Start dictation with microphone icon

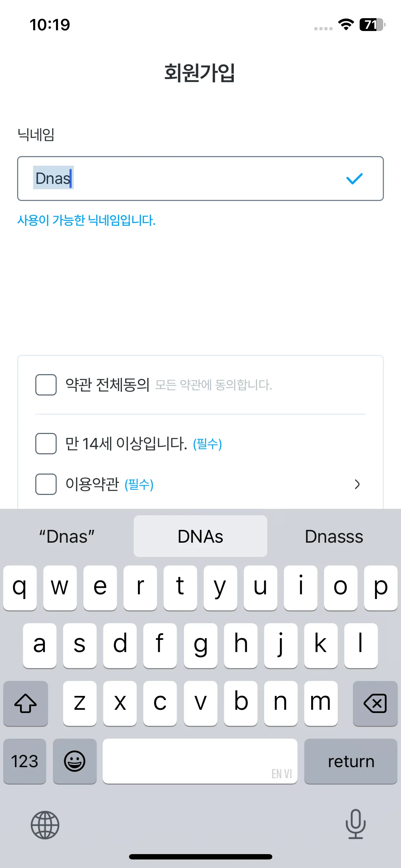click(x=355, y=824)
